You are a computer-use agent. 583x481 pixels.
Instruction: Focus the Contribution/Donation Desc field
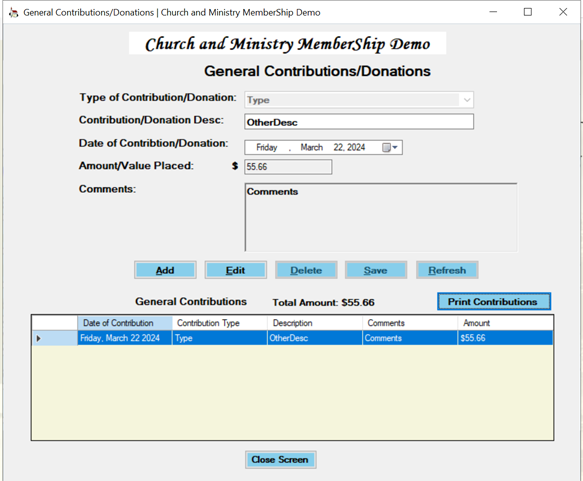pos(359,122)
